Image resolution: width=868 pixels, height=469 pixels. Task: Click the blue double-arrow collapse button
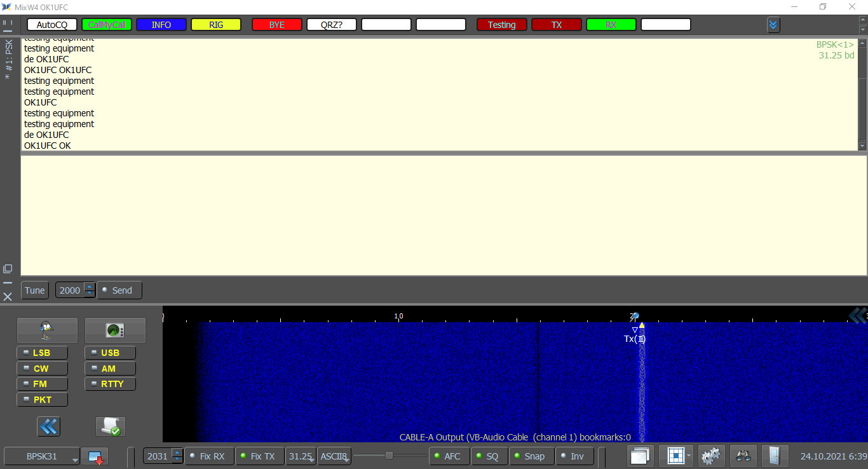(x=48, y=426)
